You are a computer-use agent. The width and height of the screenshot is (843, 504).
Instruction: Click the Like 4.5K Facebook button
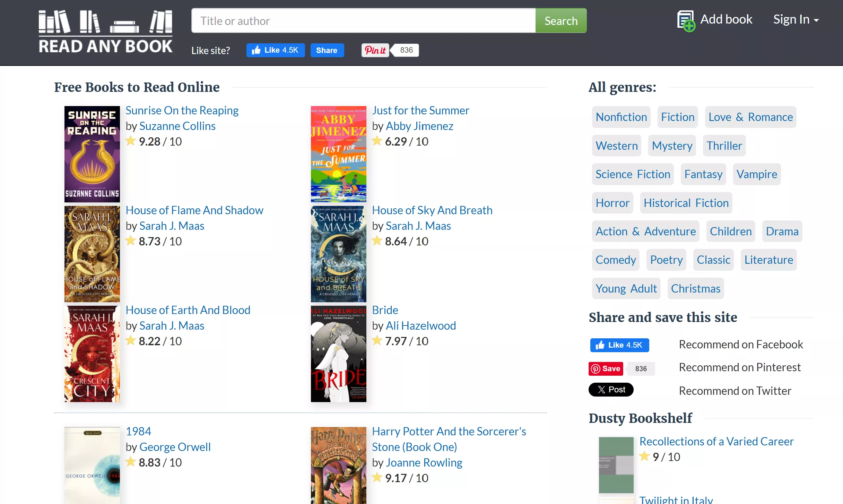pyautogui.click(x=275, y=50)
